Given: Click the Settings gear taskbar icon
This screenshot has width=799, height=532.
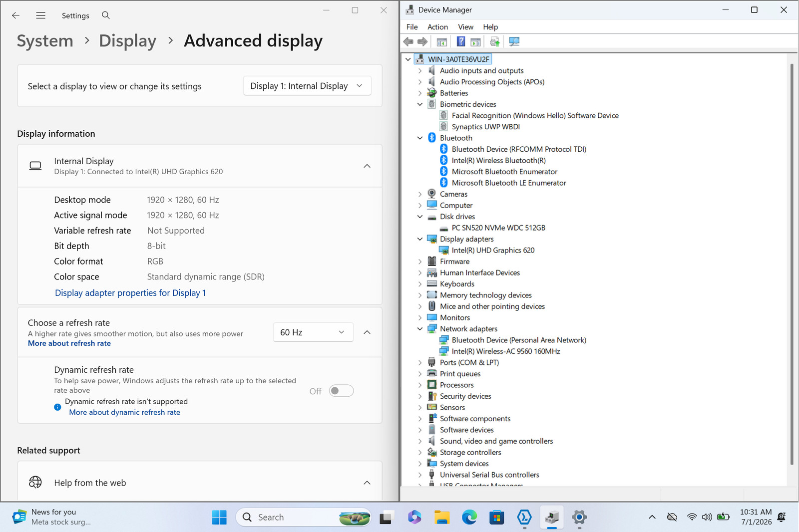Looking at the screenshot, I should click(579, 518).
